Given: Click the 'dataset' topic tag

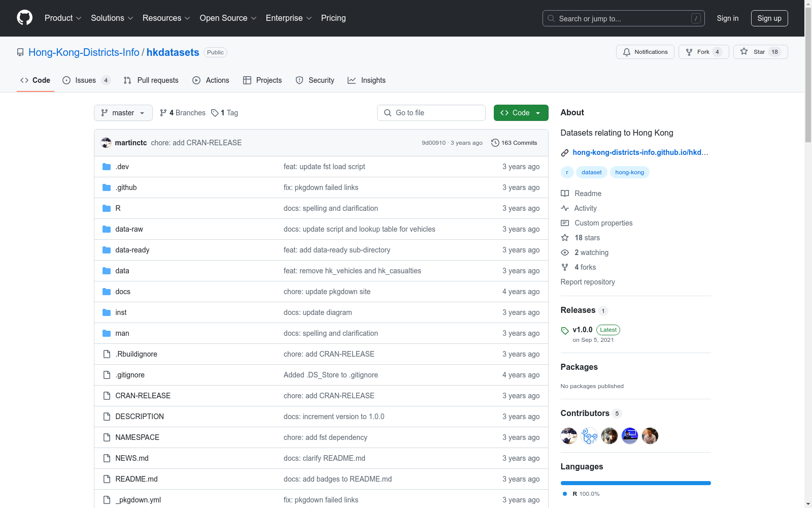Looking at the screenshot, I should (x=591, y=172).
